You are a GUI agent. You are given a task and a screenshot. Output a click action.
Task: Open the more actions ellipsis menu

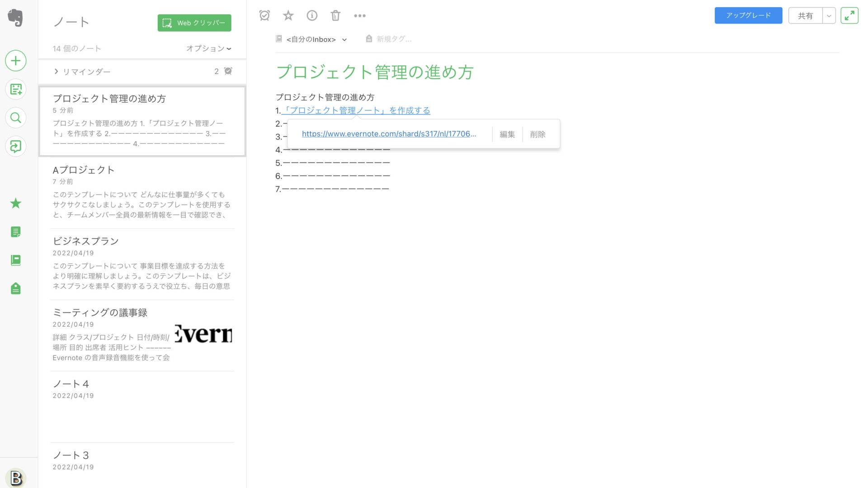360,15
